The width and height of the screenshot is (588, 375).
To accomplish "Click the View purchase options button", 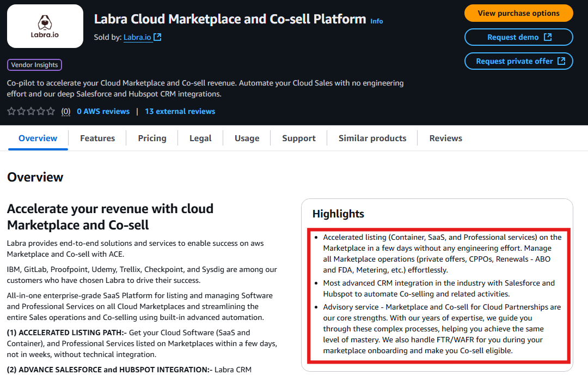I will [x=519, y=13].
